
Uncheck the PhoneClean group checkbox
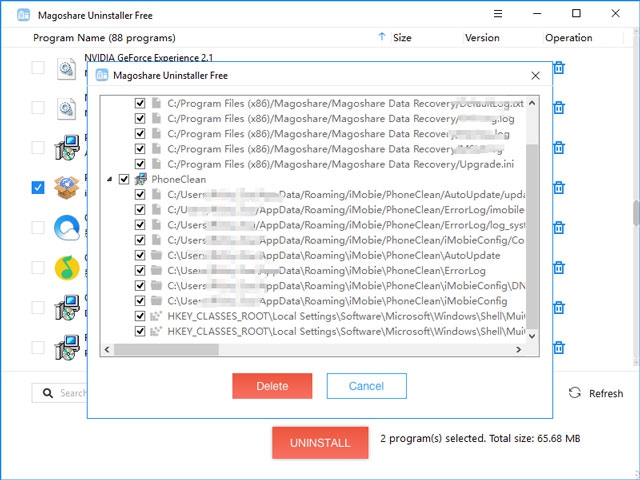pos(124,179)
